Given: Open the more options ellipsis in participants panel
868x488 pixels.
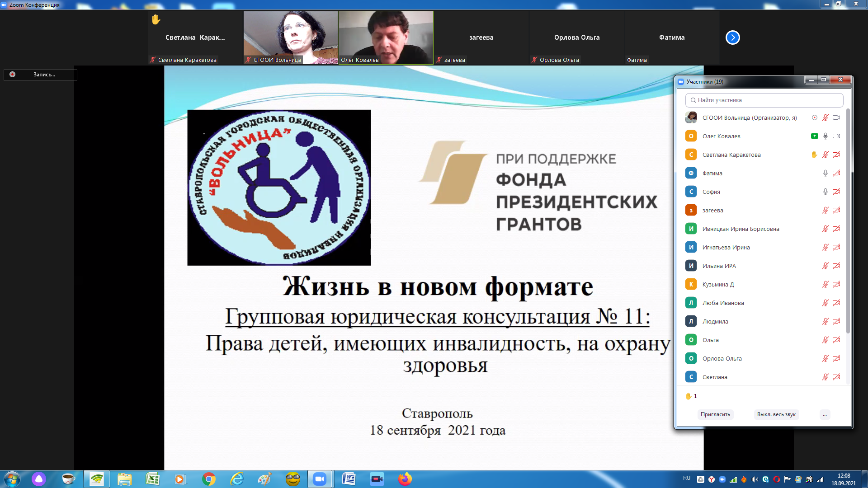Looking at the screenshot, I should point(825,414).
